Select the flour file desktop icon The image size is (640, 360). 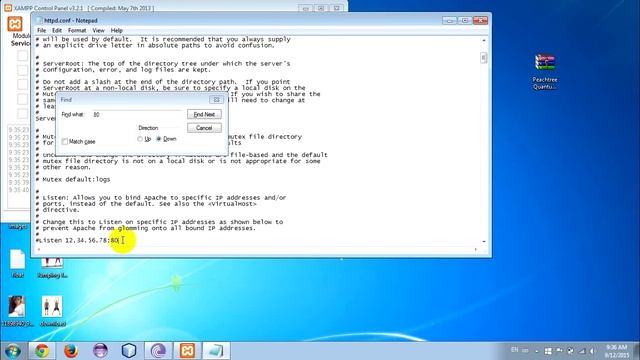click(x=18, y=264)
